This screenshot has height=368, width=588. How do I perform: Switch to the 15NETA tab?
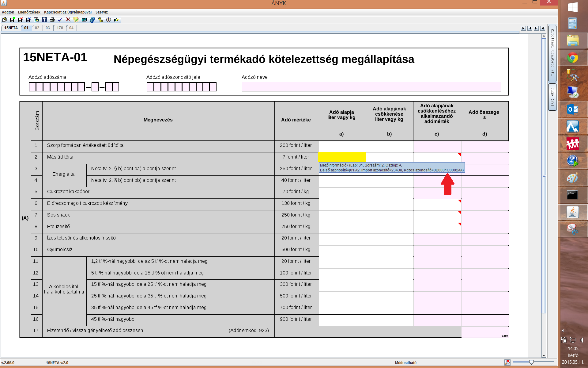coord(11,28)
